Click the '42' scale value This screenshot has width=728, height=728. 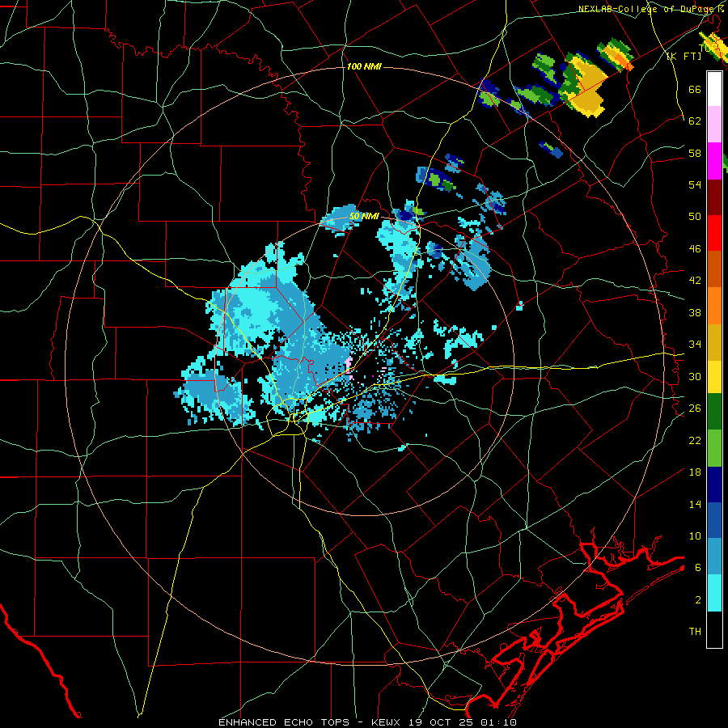(695, 281)
